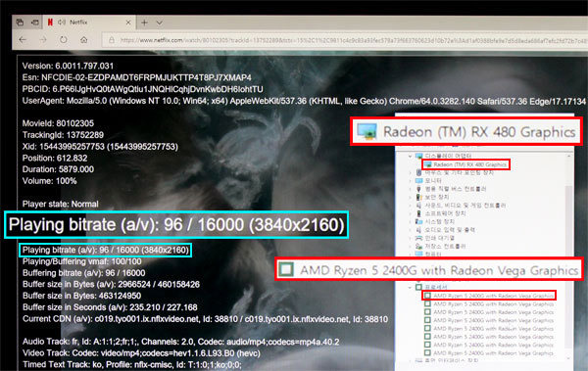Screen dimensions: 588x371
Task: Click the 'Current CDN (a/v)' line
Action: (206, 319)
